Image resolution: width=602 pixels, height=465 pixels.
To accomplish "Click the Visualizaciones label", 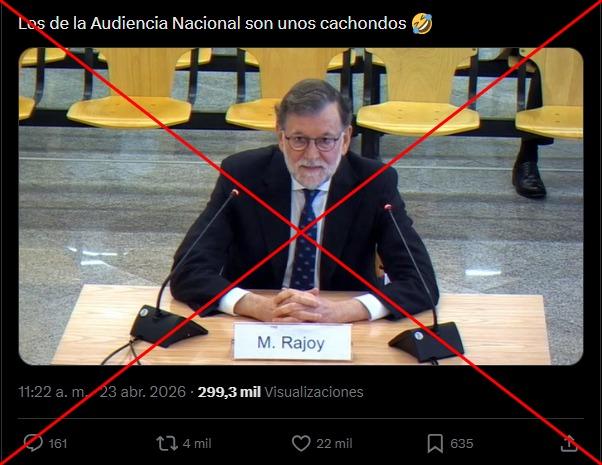I will point(314,392).
